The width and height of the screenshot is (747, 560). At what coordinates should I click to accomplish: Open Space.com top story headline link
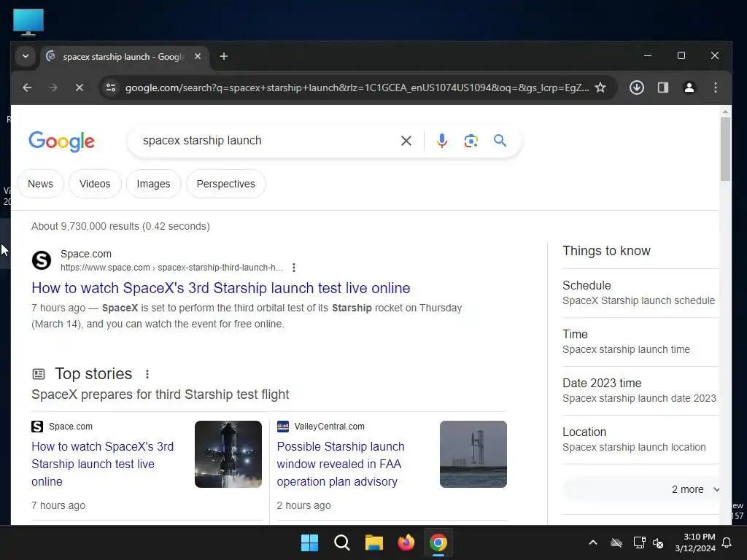coord(102,464)
